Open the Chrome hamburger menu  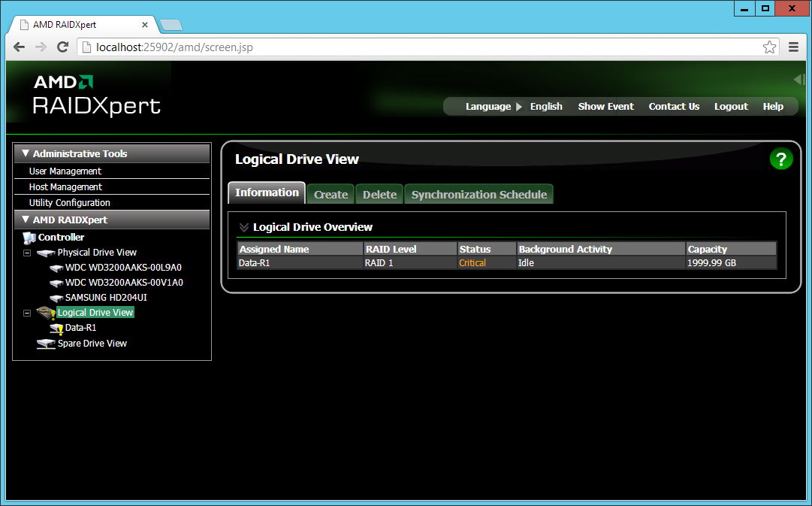pos(793,47)
